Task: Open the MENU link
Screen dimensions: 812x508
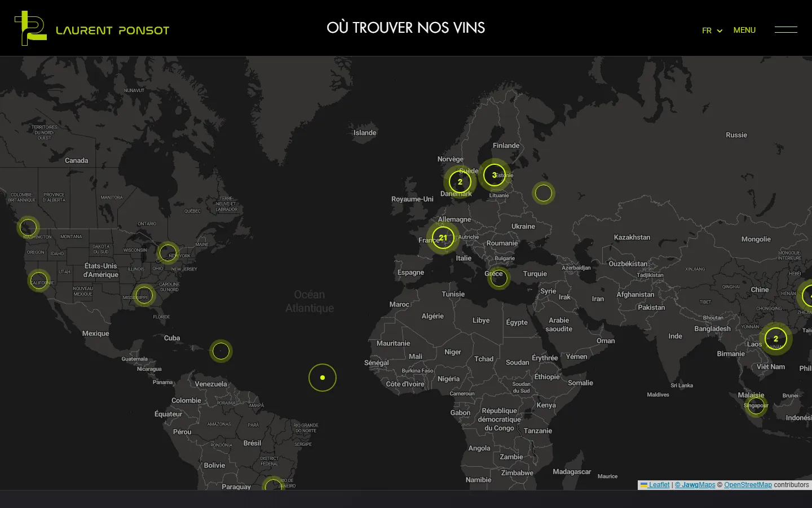Action: (744, 30)
